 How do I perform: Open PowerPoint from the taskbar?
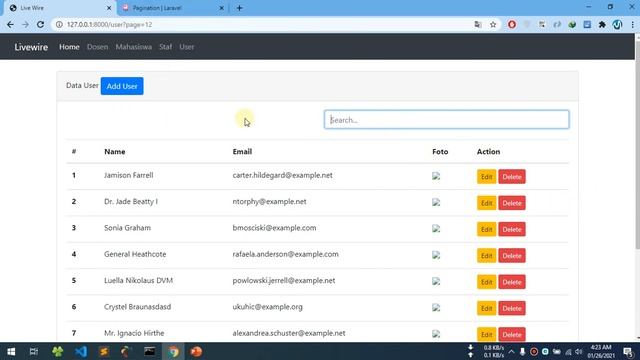pos(196,351)
